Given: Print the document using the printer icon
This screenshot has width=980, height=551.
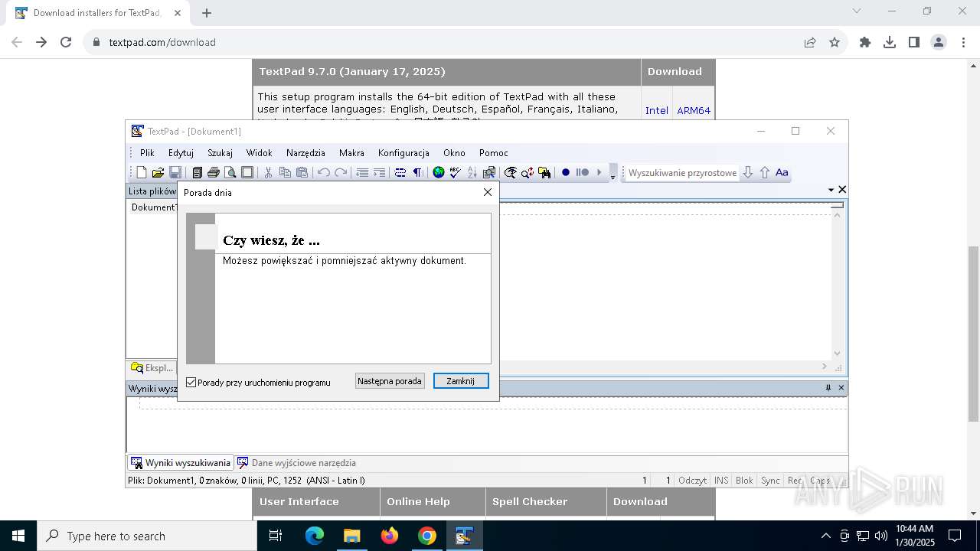Looking at the screenshot, I should 214,172.
